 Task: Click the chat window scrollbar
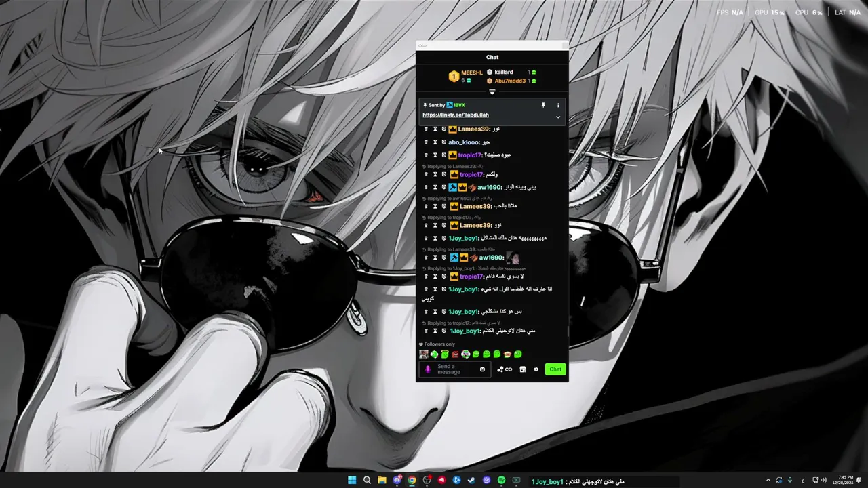point(568,331)
